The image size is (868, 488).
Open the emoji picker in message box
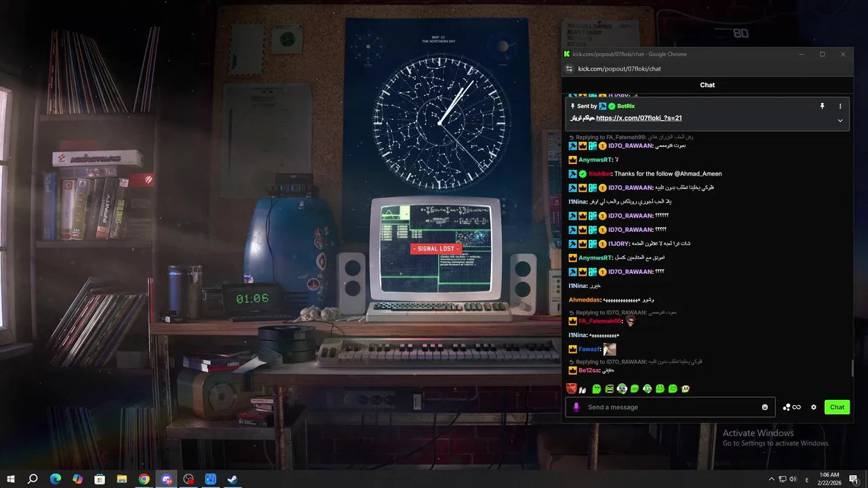point(765,407)
